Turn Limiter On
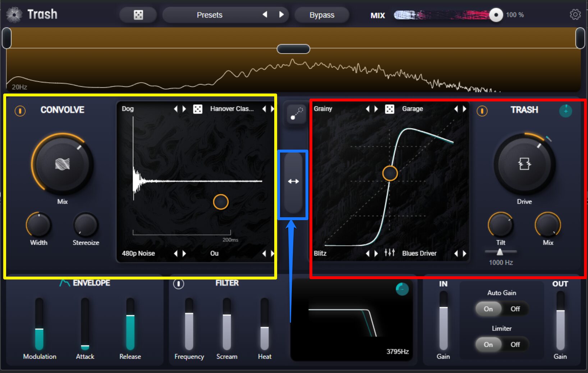Image resolution: width=588 pixels, height=373 pixels. point(488,345)
